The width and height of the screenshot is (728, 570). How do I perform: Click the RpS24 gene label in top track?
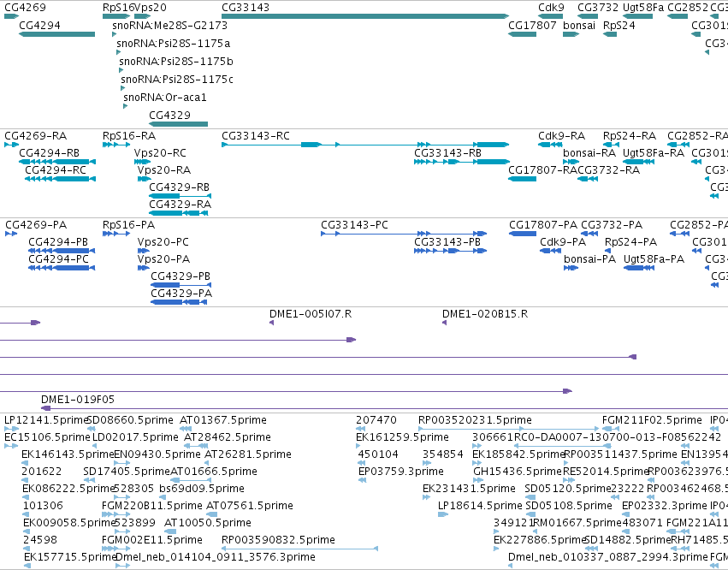click(x=619, y=26)
